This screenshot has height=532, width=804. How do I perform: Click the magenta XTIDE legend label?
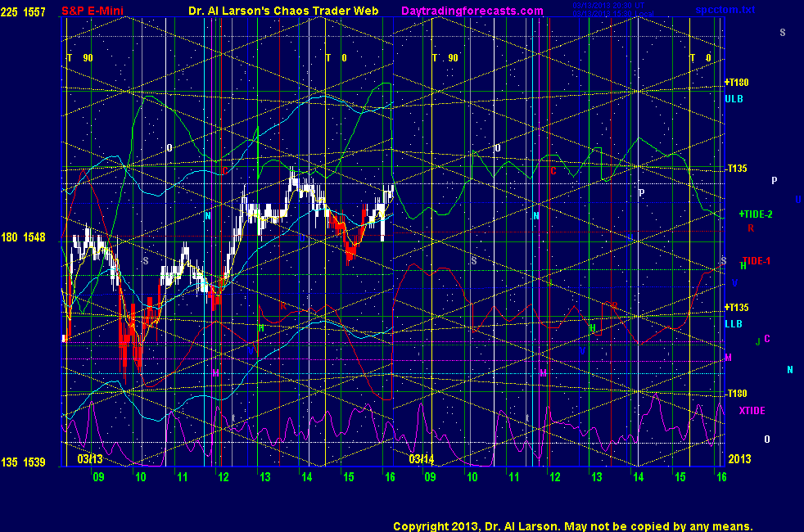coord(752,410)
